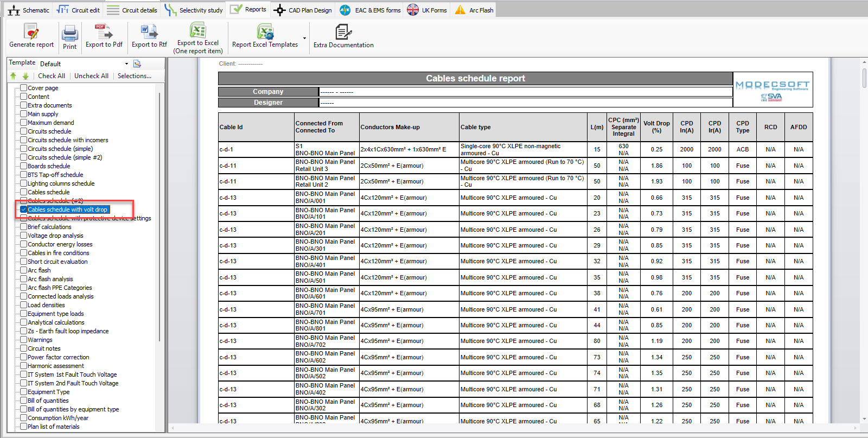Select Zs - Earth fault loop impedance

click(x=68, y=331)
